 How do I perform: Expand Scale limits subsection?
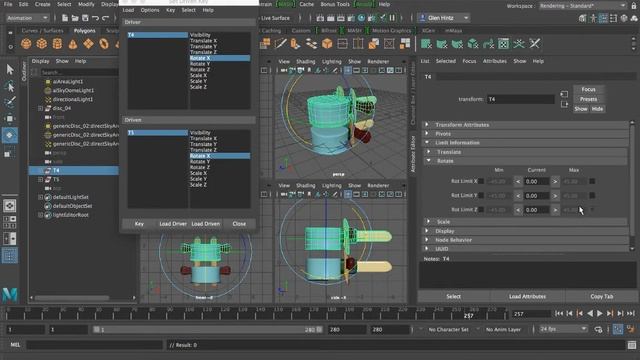[x=527, y=222]
